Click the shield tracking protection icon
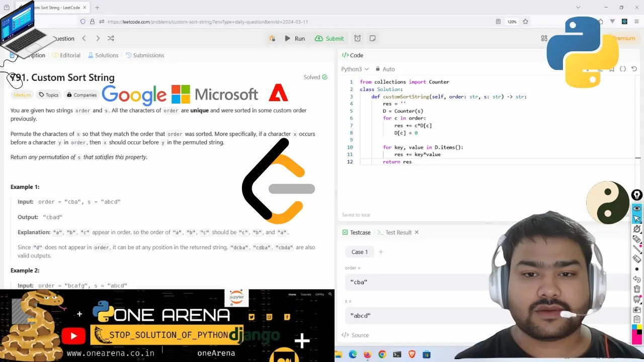 click(83, 22)
